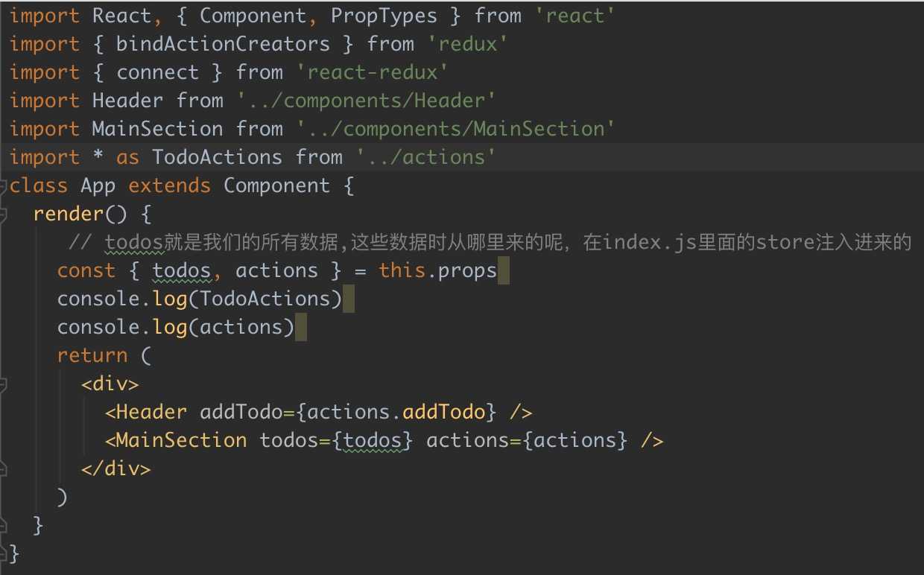The image size is (924, 575).
Task: Click this.props in the const line
Action: 437,270
